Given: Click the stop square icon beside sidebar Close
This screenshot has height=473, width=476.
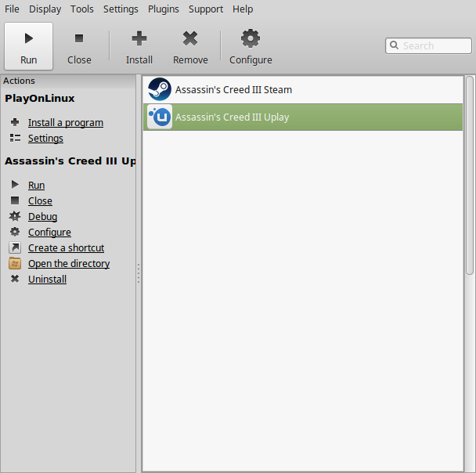Looking at the screenshot, I should (15, 200).
